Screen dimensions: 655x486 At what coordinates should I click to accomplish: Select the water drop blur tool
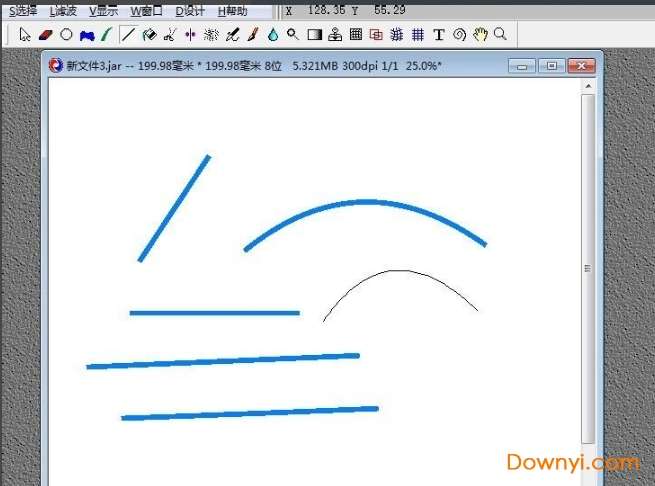tap(273, 35)
